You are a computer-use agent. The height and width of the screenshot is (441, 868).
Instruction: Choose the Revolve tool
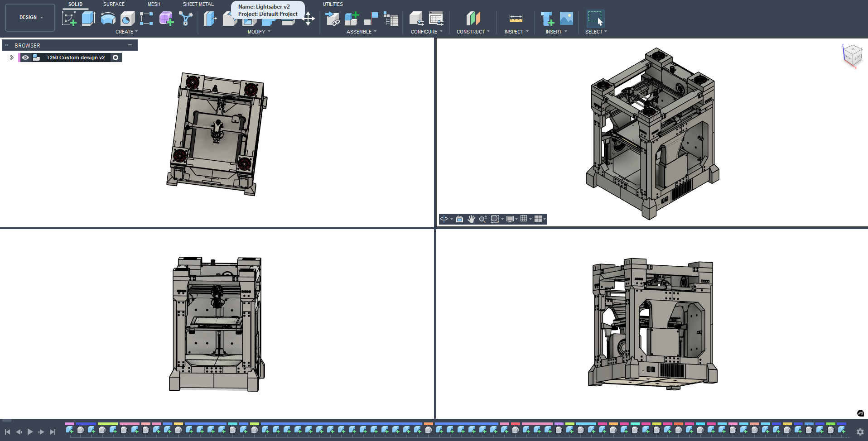click(x=108, y=19)
